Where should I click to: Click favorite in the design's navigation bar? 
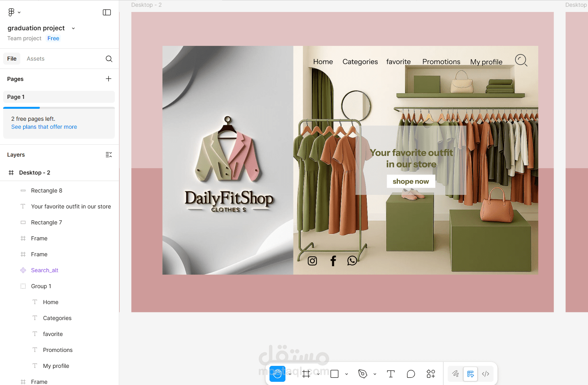[x=398, y=62]
